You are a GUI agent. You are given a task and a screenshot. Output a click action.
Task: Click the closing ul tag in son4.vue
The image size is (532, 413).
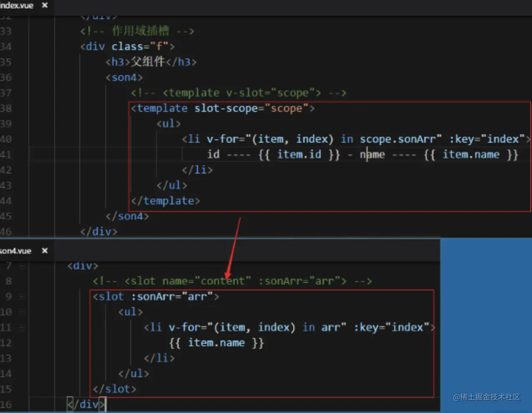tap(134, 374)
